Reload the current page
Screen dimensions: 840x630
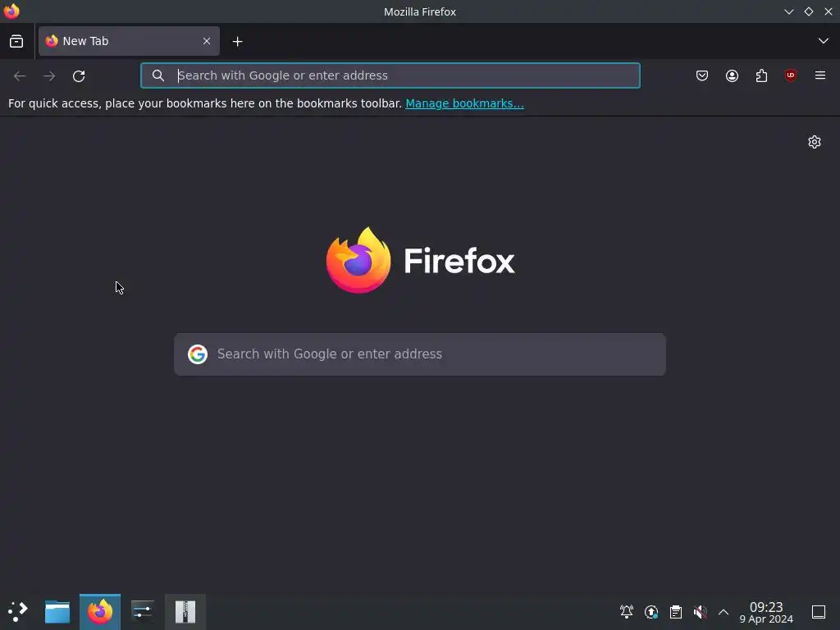pos(79,76)
